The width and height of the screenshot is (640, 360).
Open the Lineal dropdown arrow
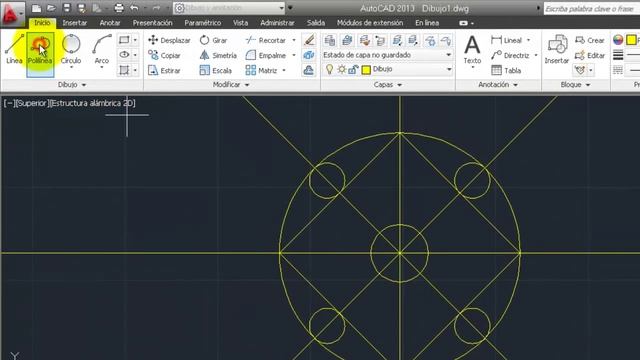point(529,40)
